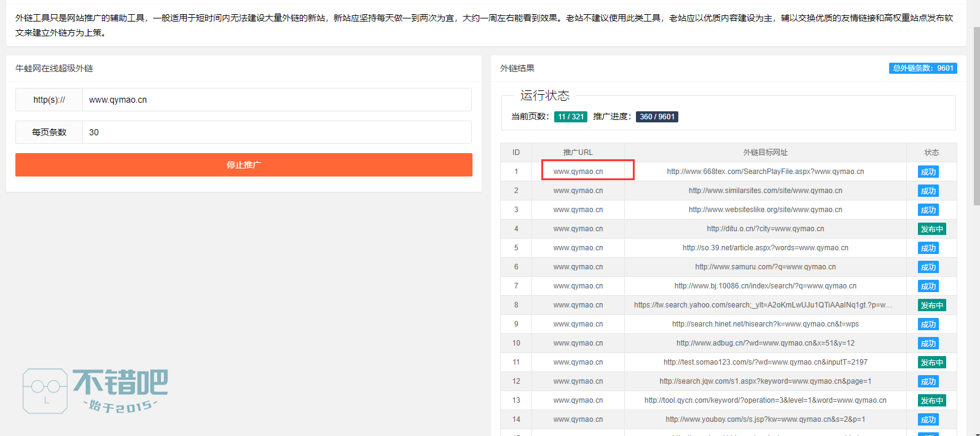Open the similarsites.com target link
This screenshot has width=980, height=436.
(x=765, y=191)
